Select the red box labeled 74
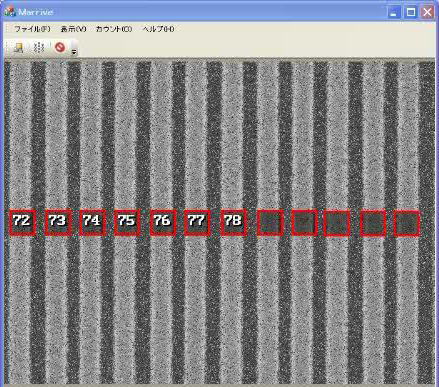 click(x=92, y=223)
